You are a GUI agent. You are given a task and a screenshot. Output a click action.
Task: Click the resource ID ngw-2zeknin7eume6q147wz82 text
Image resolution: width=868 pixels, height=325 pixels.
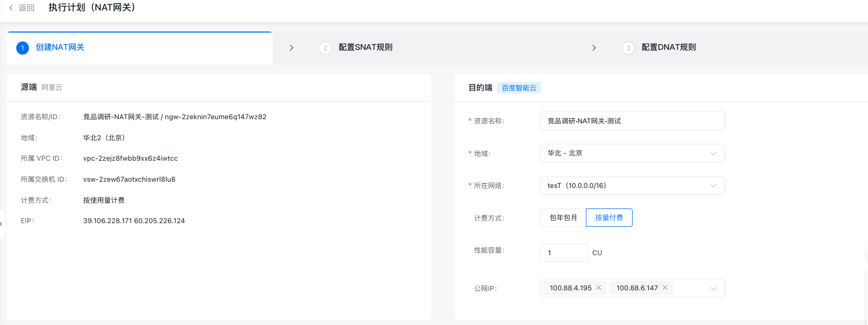pos(215,117)
